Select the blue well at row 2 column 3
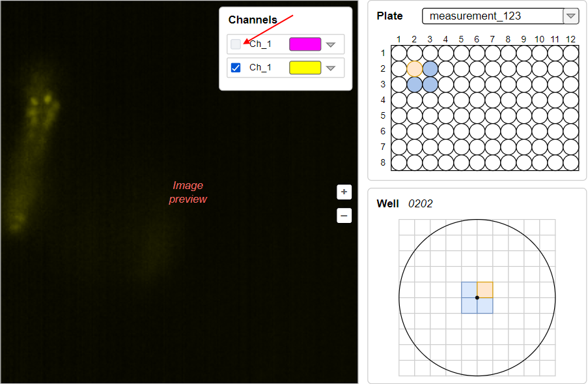This screenshot has width=588, height=384. pyautogui.click(x=430, y=68)
